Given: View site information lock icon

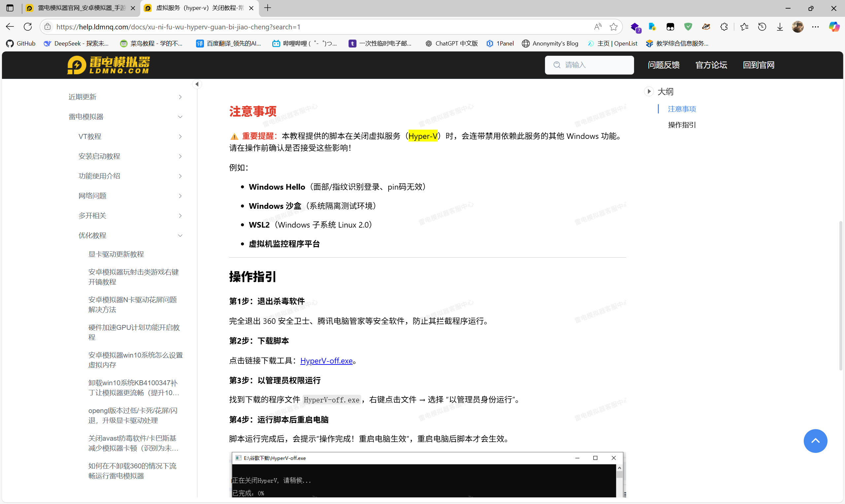Looking at the screenshot, I should (48, 27).
